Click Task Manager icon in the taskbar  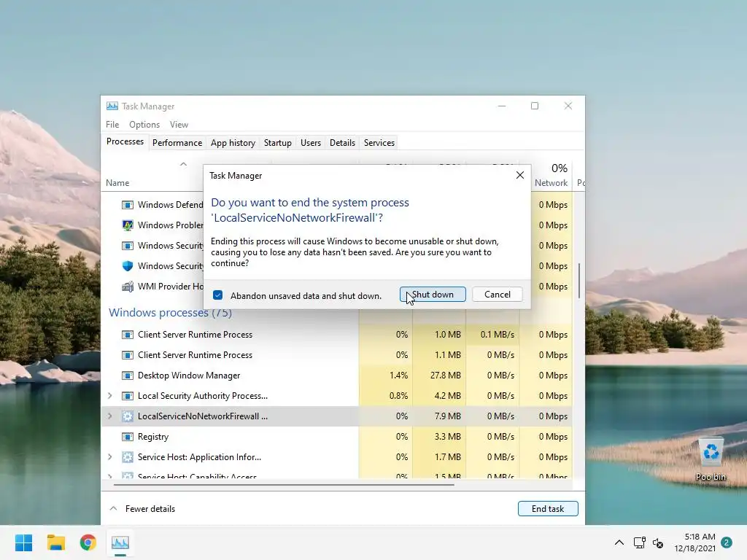pos(120,542)
